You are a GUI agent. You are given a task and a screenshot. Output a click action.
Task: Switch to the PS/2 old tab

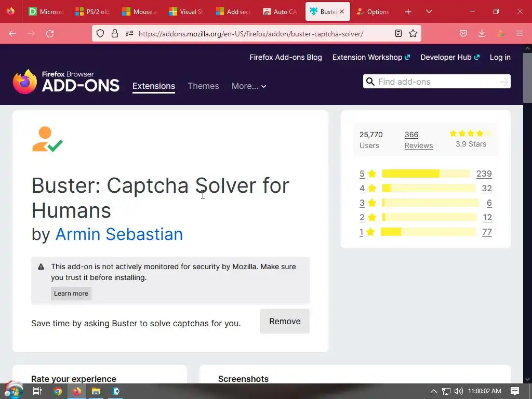pos(92,11)
